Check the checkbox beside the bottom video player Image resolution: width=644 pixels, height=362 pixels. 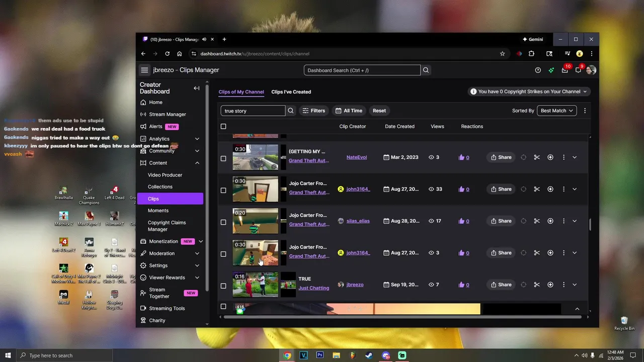click(223, 306)
